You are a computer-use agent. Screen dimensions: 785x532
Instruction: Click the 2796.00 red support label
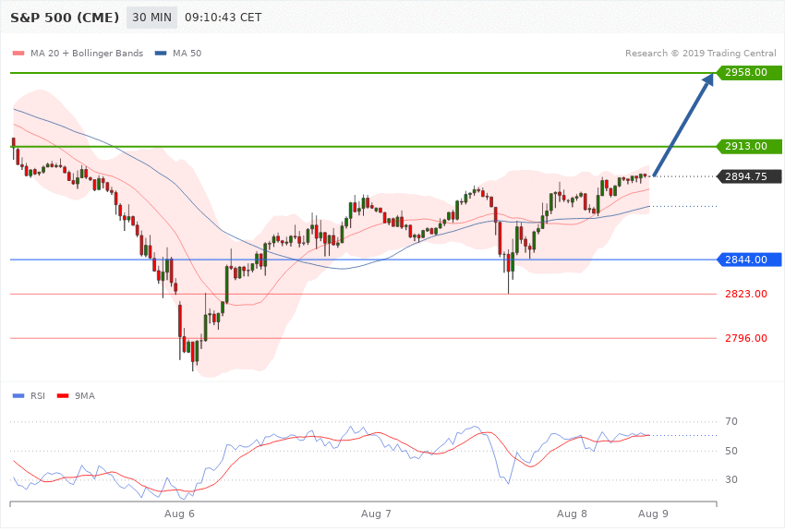point(746,338)
